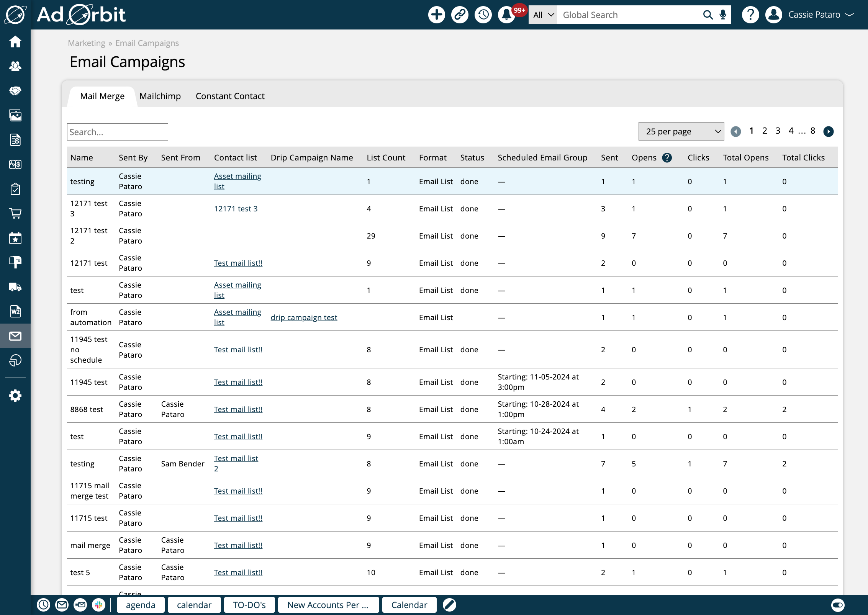
Task: Open the invoice document icon in sidebar
Action: pyautogui.click(x=15, y=140)
